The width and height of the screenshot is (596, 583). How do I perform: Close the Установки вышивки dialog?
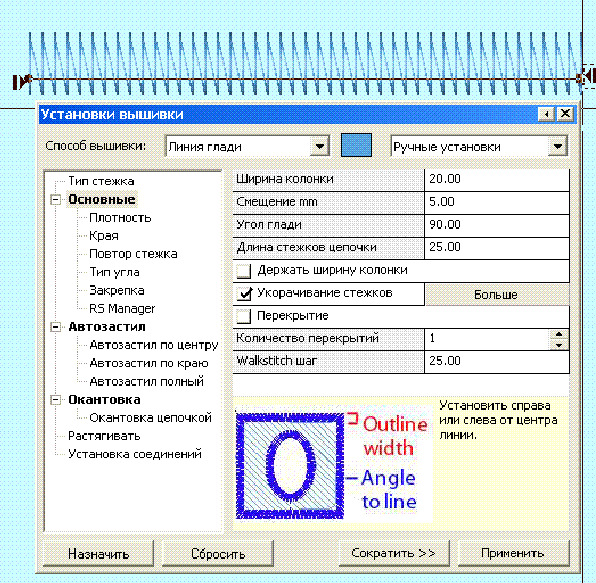565,114
